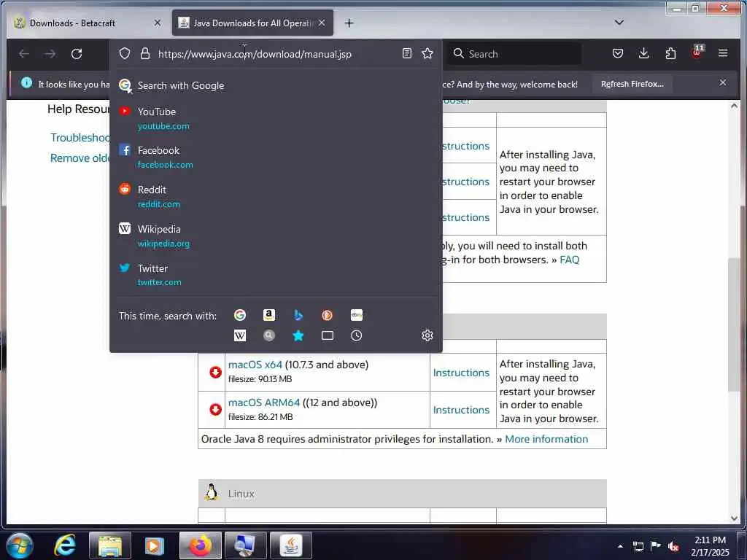Open the Extensions puzzle icon
This screenshot has width=747, height=560.
(670, 53)
